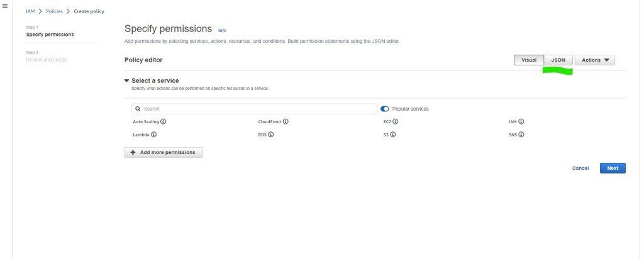
Task: Toggle the Popular services switch
Action: (x=385, y=109)
